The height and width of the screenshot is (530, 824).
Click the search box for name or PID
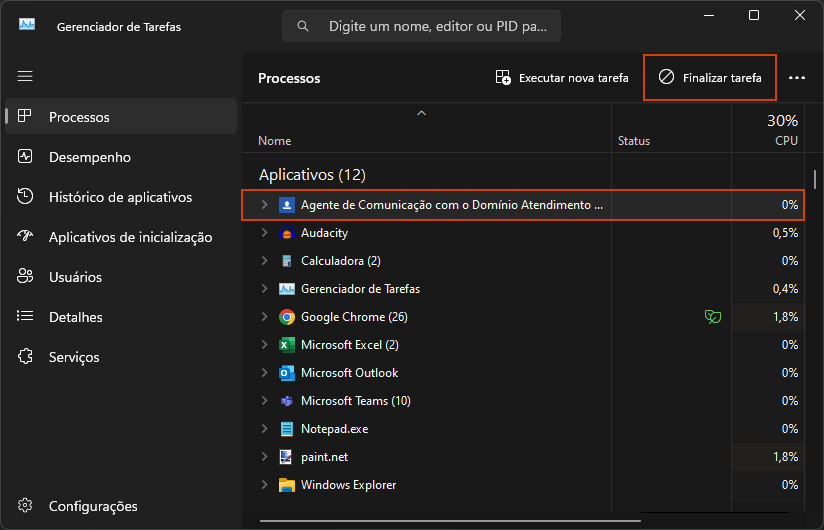(421, 26)
